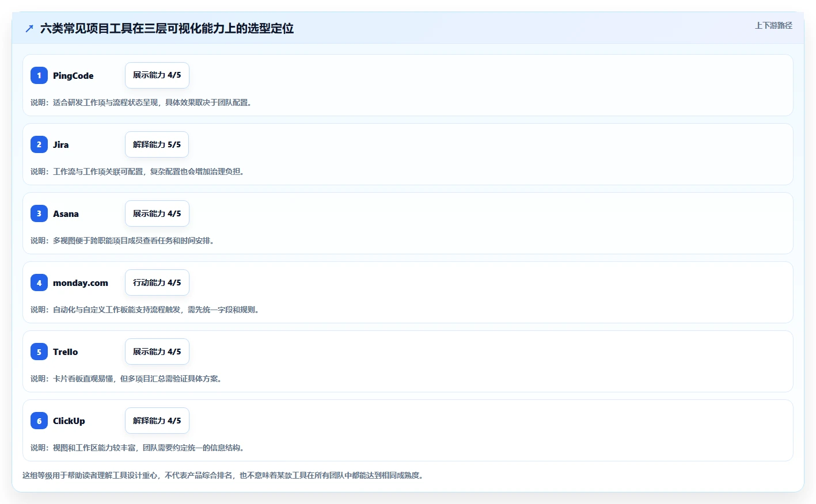Image resolution: width=816 pixels, height=504 pixels.
Task: Click PingCode description 适合研发工作项与流程状态呈现
Action: [x=141, y=102]
